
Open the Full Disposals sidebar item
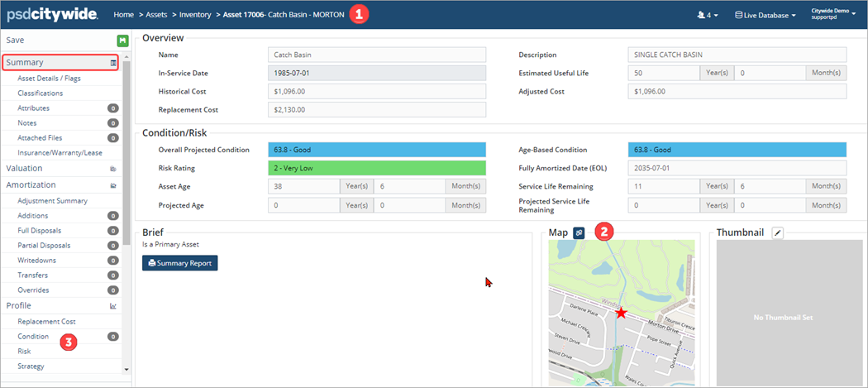(40, 231)
